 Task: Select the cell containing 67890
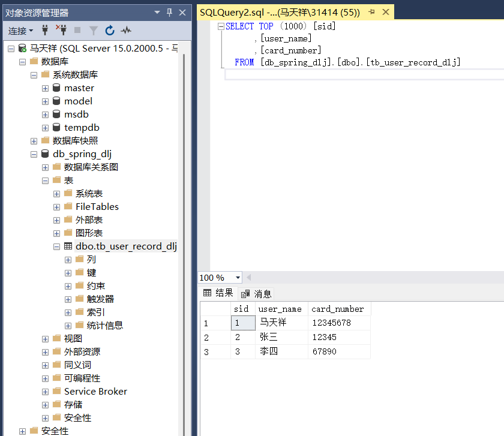click(339, 351)
